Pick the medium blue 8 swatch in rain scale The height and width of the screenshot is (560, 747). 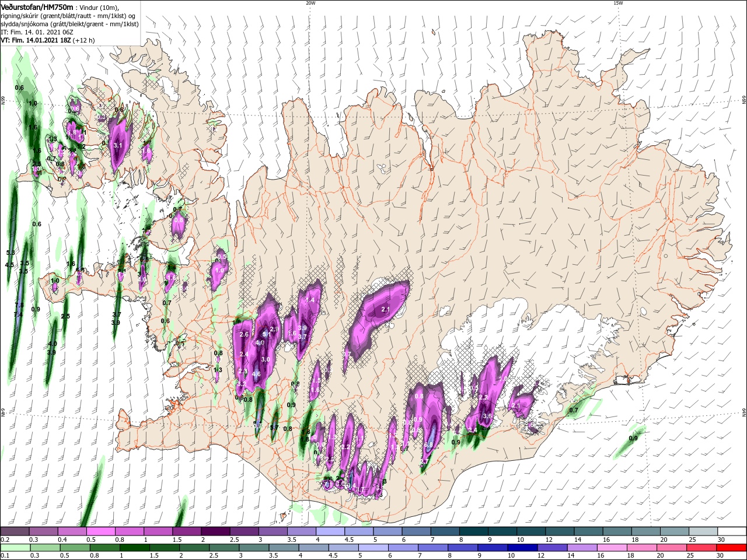point(463,548)
